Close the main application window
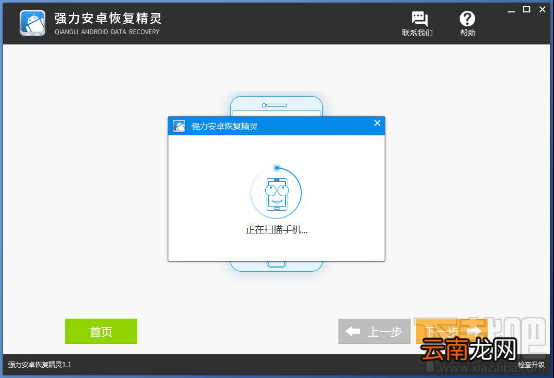This screenshot has width=554, height=378. point(542,10)
